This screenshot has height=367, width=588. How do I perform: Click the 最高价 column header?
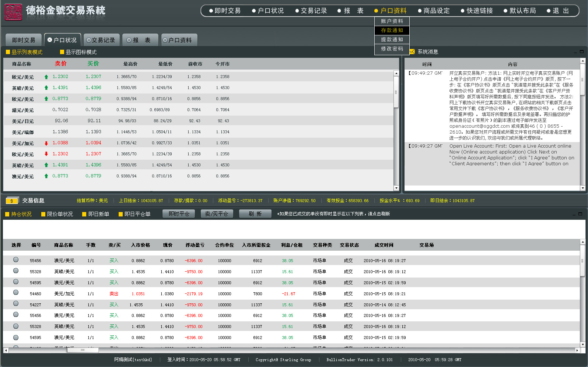pos(130,64)
